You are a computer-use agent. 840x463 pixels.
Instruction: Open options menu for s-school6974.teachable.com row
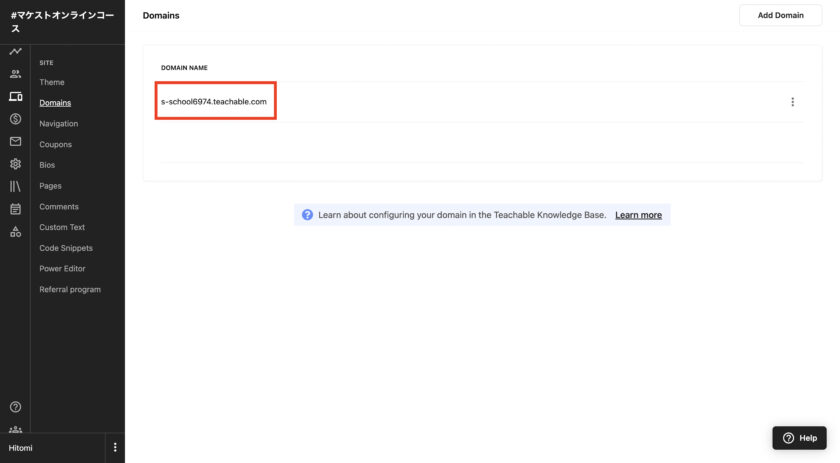(x=792, y=102)
